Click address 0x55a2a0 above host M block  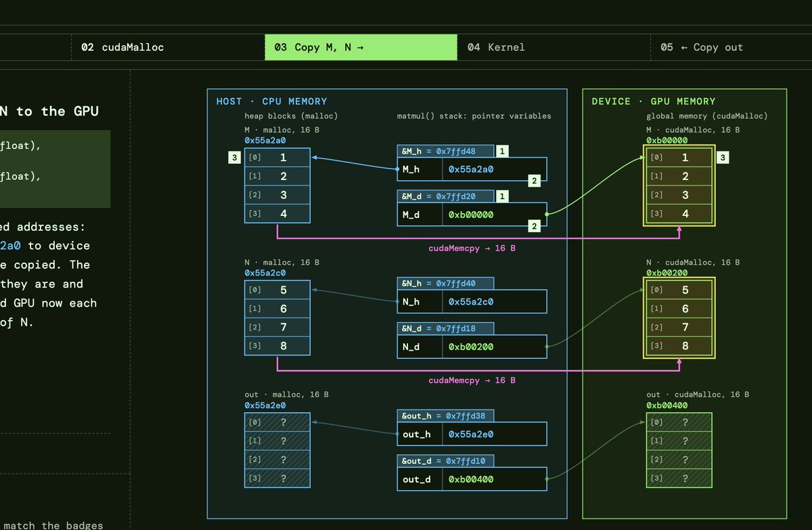point(265,140)
